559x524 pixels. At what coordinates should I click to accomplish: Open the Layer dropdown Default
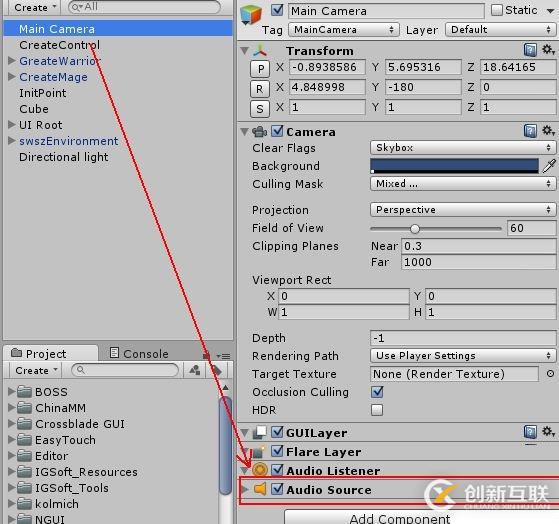(501, 30)
